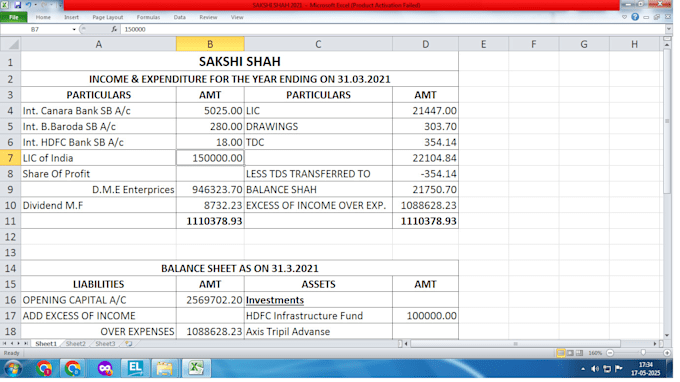Select 'HDFC Infrastructure Fund' cell
Viewport: 680px width, 382px height.
(x=318, y=316)
